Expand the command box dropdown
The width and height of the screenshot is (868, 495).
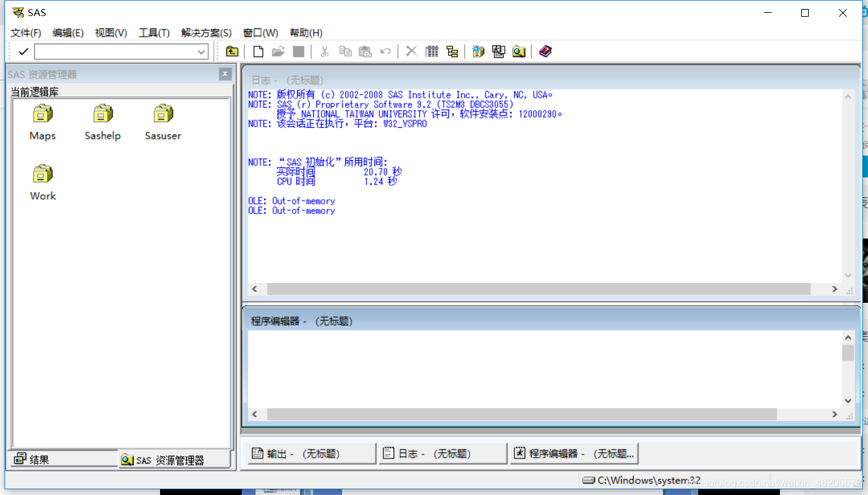201,52
